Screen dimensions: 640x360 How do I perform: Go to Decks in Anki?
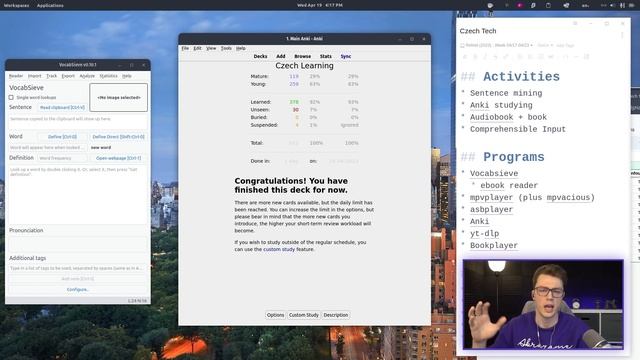260,56
